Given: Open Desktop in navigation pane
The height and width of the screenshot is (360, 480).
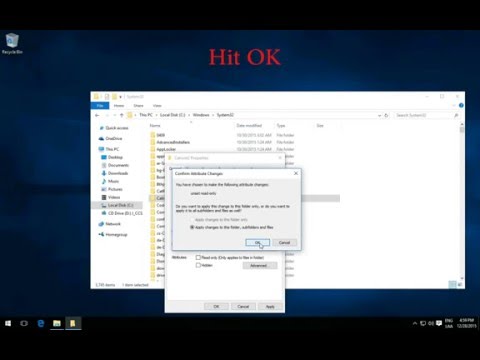Looking at the screenshot, I should [115, 157].
